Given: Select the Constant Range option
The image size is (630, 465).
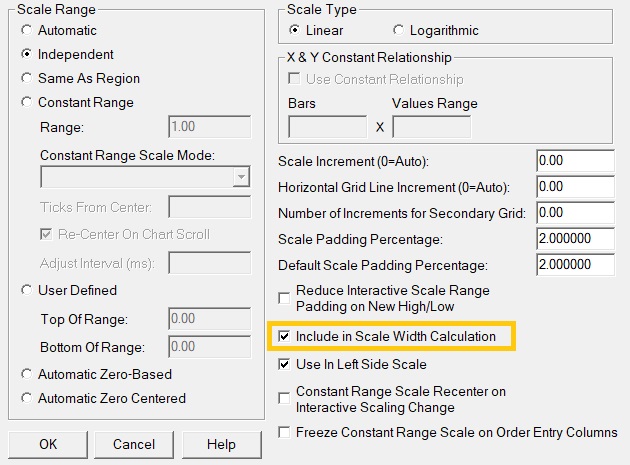Looking at the screenshot, I should (27, 102).
